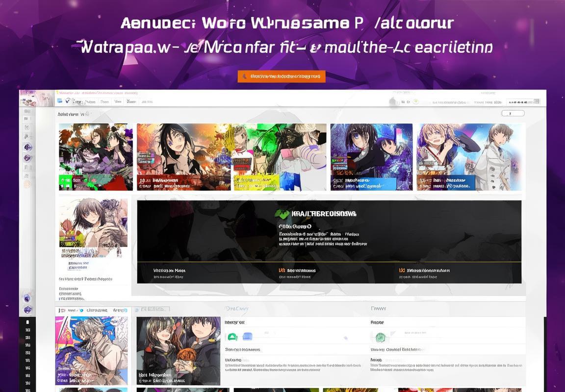Open the autumn-themed banner with the green label
The image size is (565, 392).
tap(96, 157)
